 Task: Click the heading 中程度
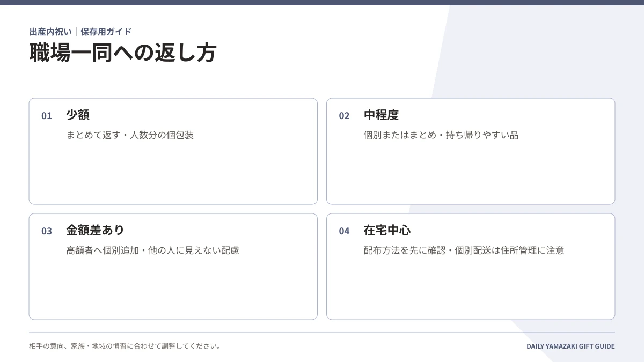click(x=381, y=115)
